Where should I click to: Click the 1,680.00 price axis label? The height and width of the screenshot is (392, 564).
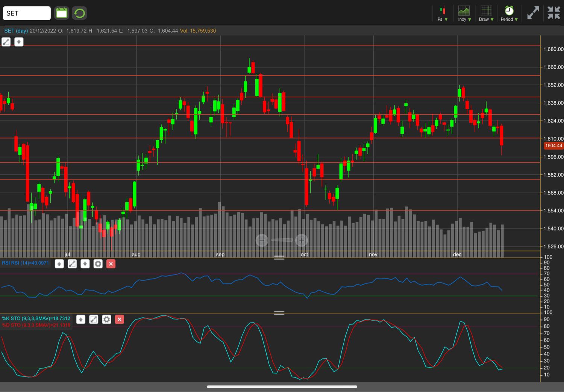pos(553,49)
